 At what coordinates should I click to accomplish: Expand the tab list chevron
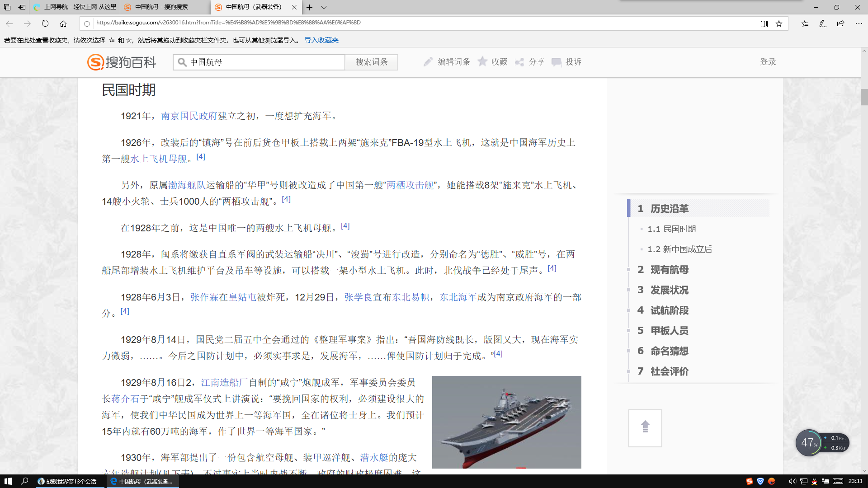point(324,7)
